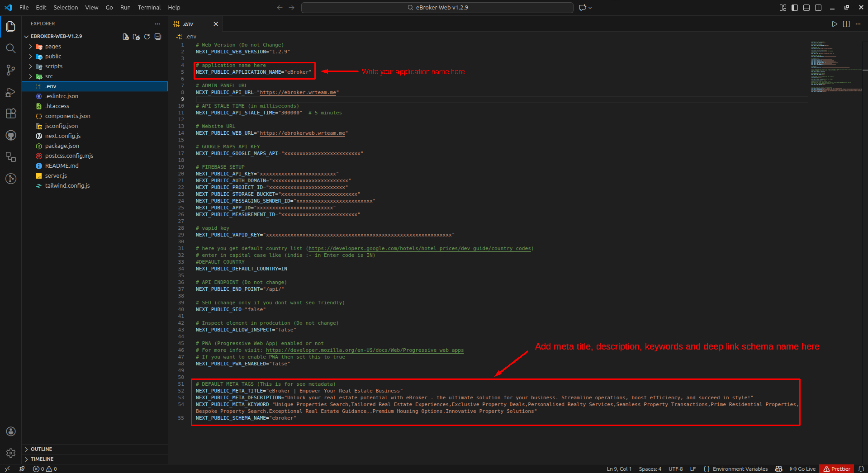Screen dimensions: 868x473
Task: Collapse all folders in Explorer
Action: [x=158, y=37]
